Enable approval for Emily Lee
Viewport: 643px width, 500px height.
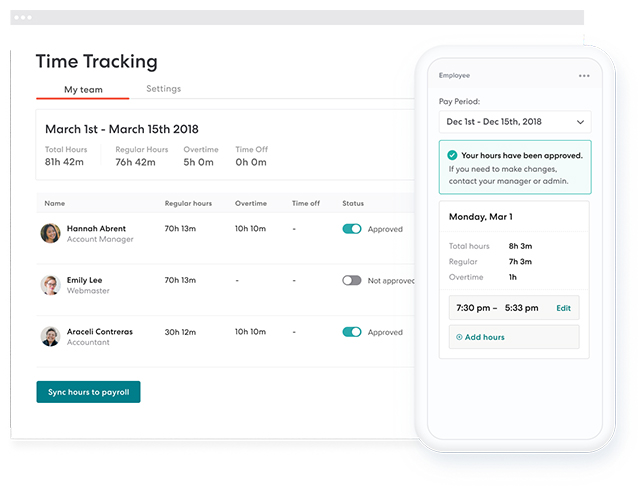tap(352, 281)
